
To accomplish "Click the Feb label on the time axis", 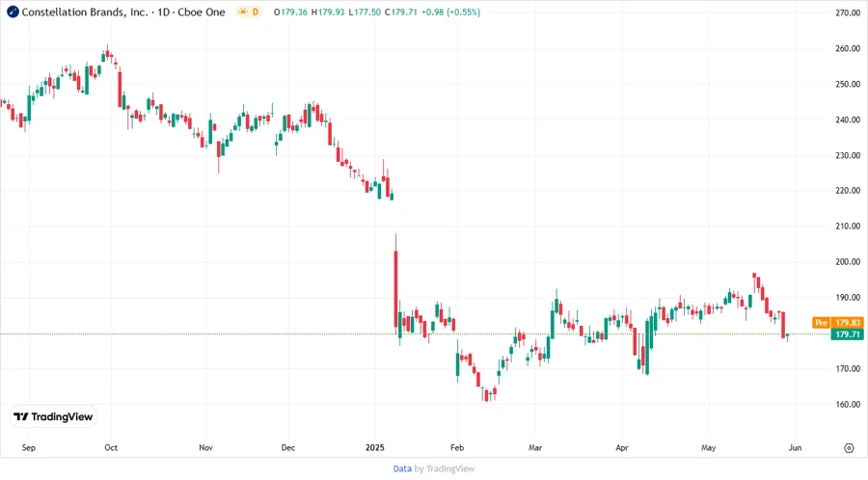I will (x=457, y=447).
